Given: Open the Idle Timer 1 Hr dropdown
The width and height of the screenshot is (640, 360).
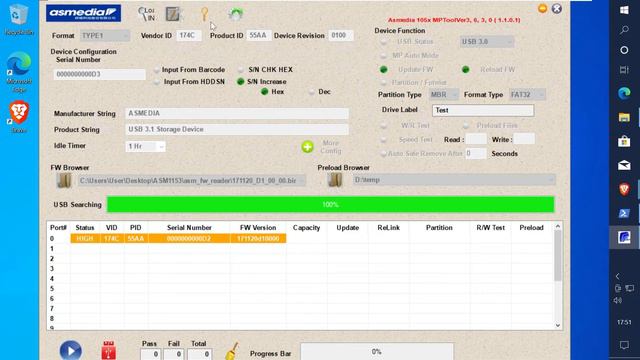Looking at the screenshot, I should [x=145, y=146].
